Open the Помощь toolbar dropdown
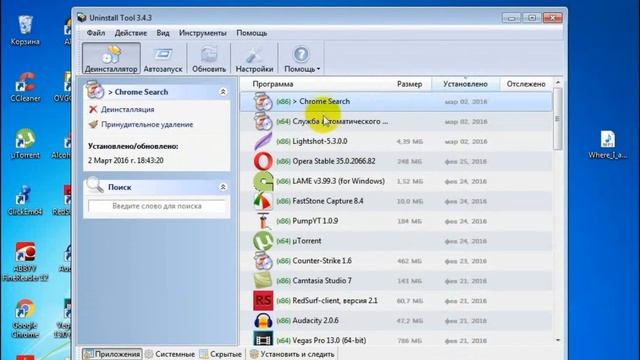This screenshot has height=360, width=640. tap(302, 58)
